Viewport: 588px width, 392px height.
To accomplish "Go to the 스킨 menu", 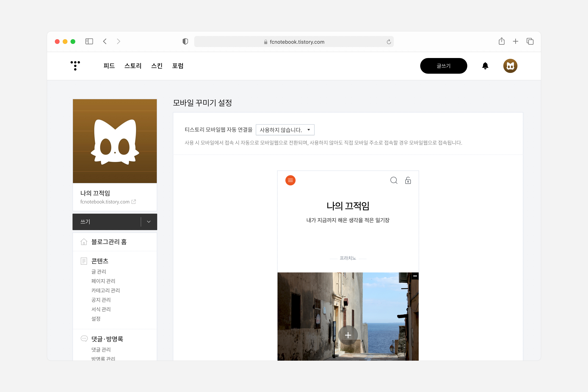I will (x=157, y=66).
